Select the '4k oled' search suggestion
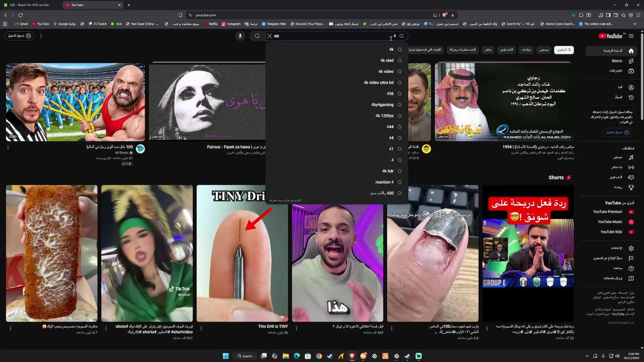Viewport: 644px width, 362px height. point(337,60)
